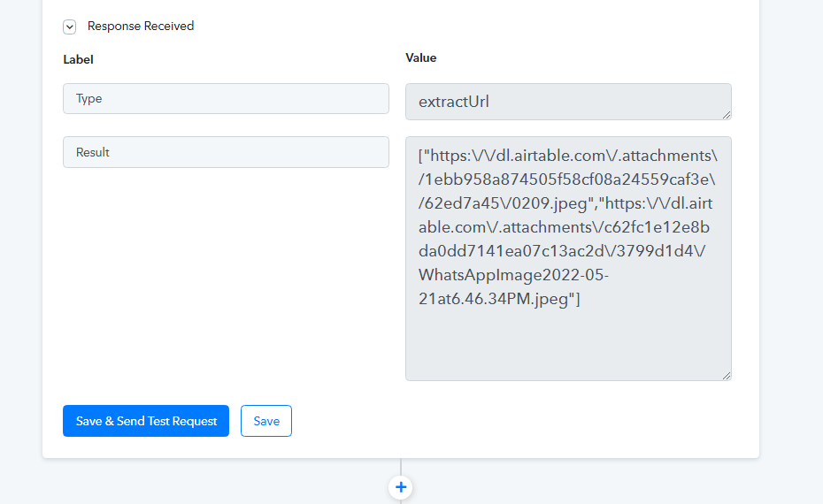Click the 21at6.46.34PM.jpeg line of text
This screenshot has height=504, width=823.
499,299
